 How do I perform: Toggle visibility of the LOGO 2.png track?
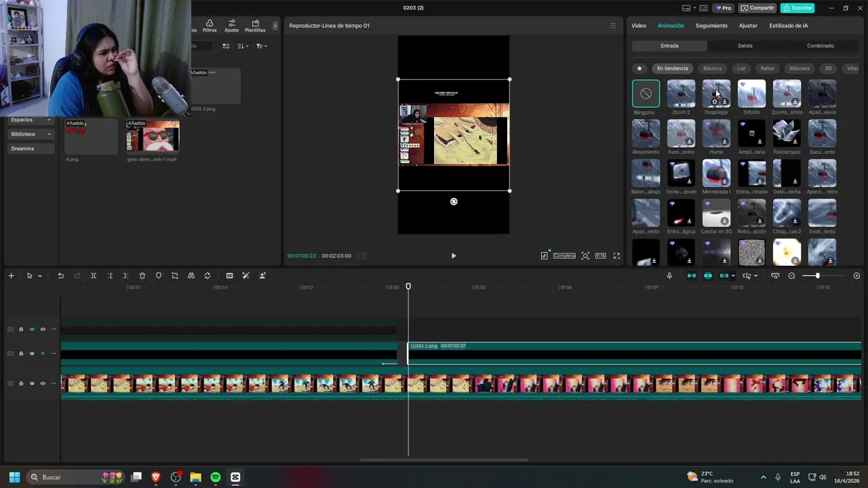32,354
